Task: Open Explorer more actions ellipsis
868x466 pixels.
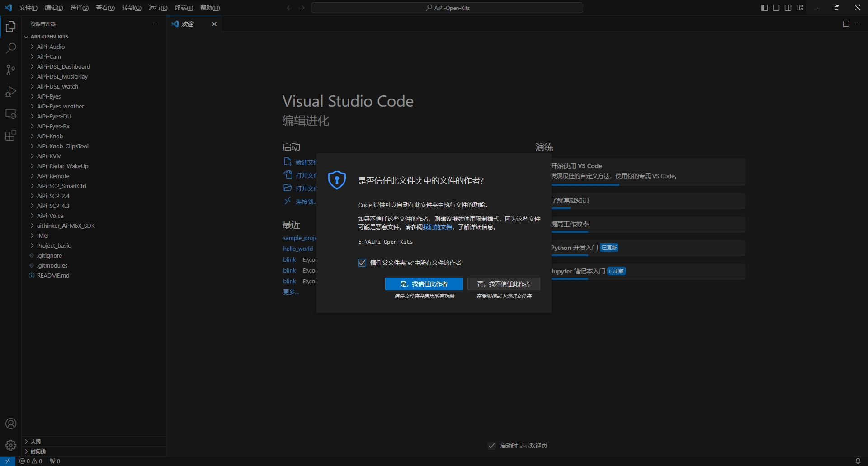Action: click(156, 24)
